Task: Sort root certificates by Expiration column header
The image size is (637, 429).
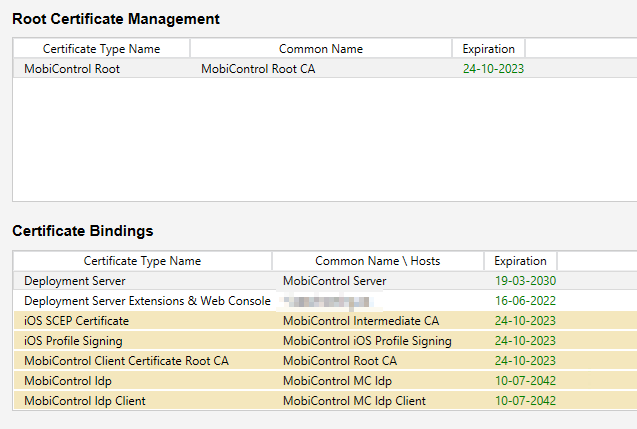Action: 488,49
